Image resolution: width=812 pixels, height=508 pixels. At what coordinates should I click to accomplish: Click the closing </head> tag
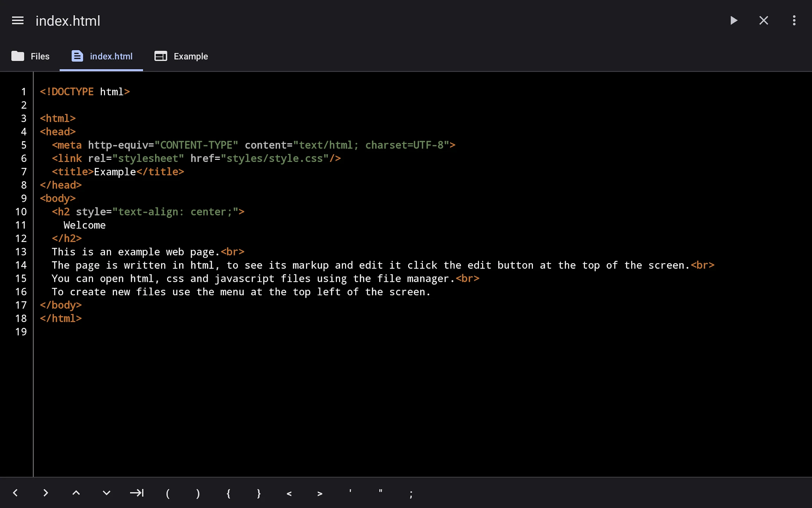[x=61, y=185]
